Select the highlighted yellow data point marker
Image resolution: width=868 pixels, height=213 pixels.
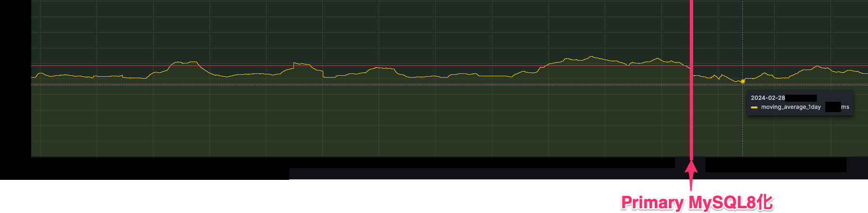click(742, 81)
